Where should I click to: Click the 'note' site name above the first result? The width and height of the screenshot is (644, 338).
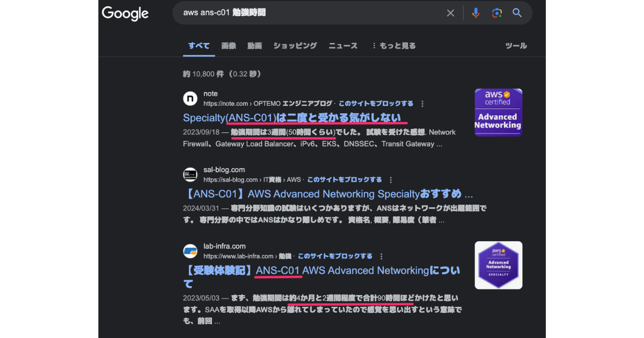(210, 94)
